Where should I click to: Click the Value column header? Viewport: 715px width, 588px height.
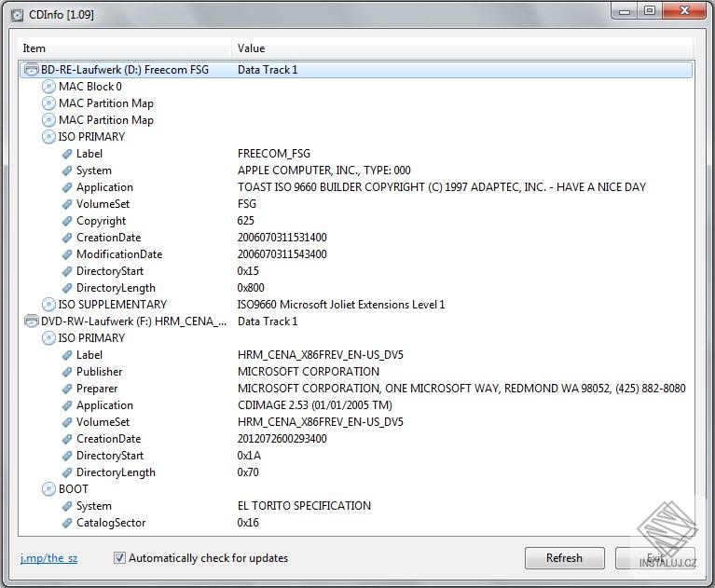(462, 48)
